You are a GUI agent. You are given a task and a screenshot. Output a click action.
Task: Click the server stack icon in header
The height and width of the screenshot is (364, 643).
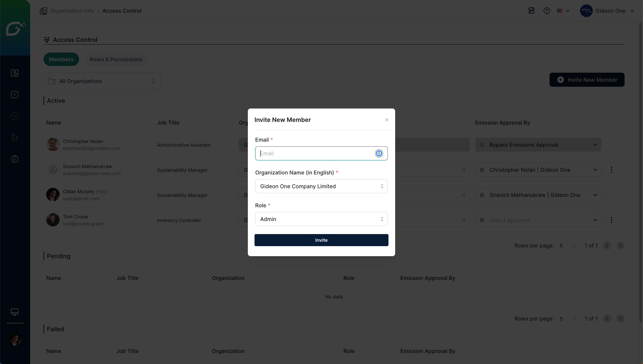(531, 11)
